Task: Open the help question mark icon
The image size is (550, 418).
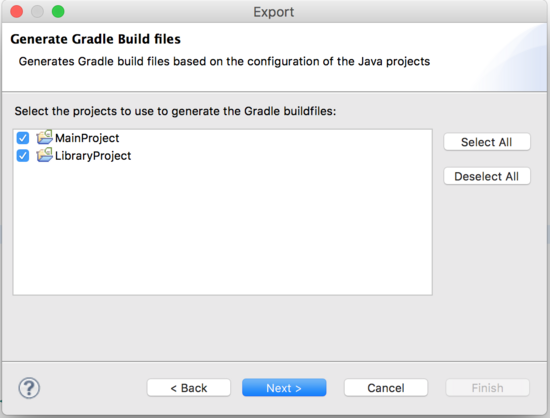Action: 29,388
